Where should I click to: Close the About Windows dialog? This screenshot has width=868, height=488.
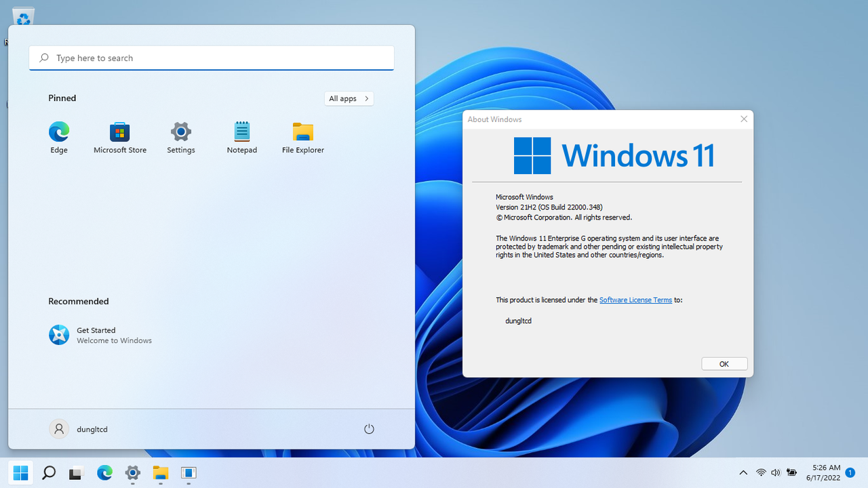pyautogui.click(x=744, y=119)
